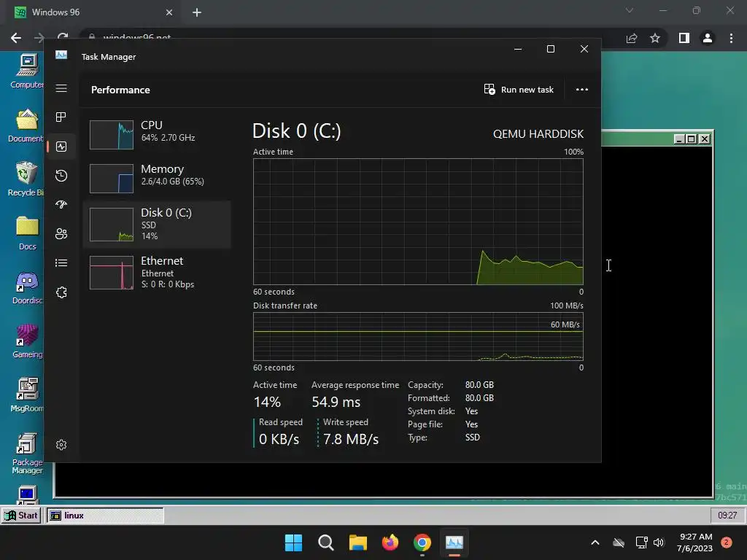Open Windows 11 Start menu
747x560 pixels.
click(293, 542)
